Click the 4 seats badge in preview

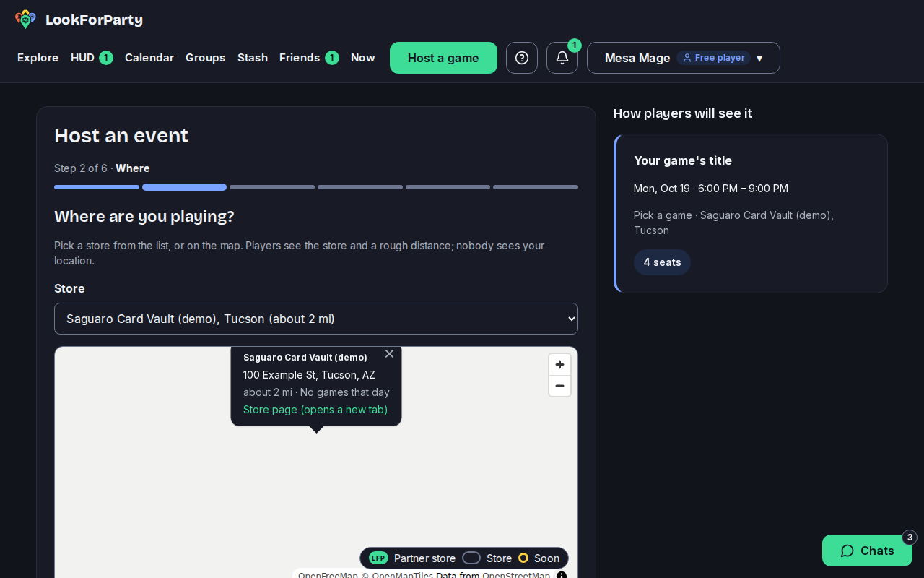click(662, 262)
